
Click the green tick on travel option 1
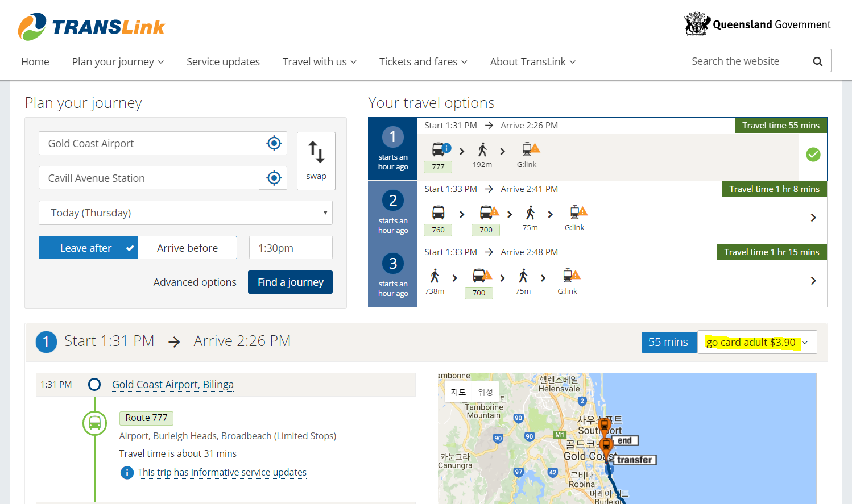[x=813, y=155]
